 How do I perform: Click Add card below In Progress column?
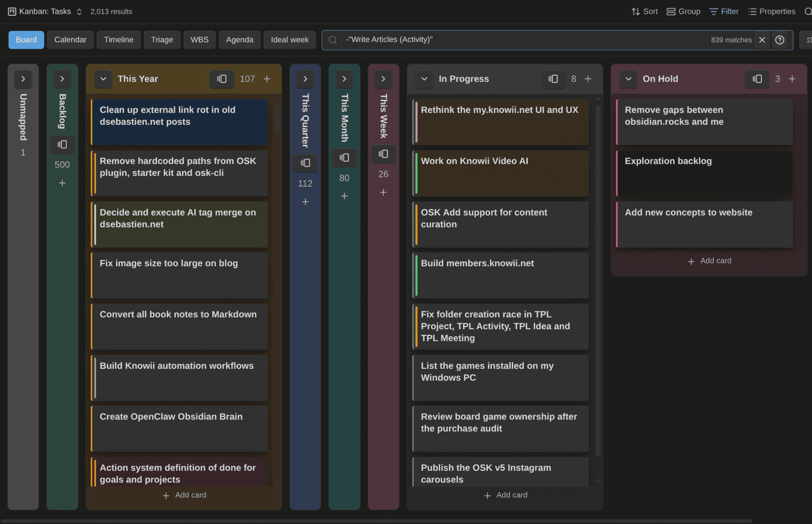[505, 495]
